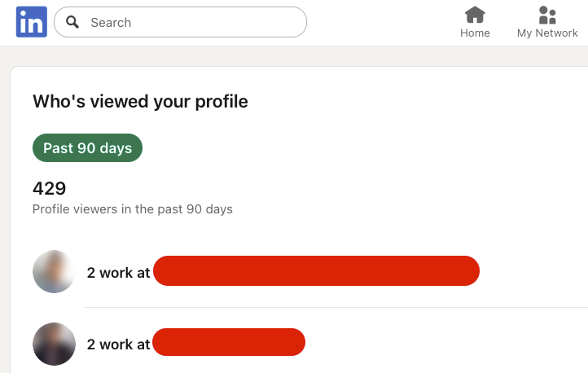Toggle the Past 90 days filter pill

pyautogui.click(x=87, y=148)
